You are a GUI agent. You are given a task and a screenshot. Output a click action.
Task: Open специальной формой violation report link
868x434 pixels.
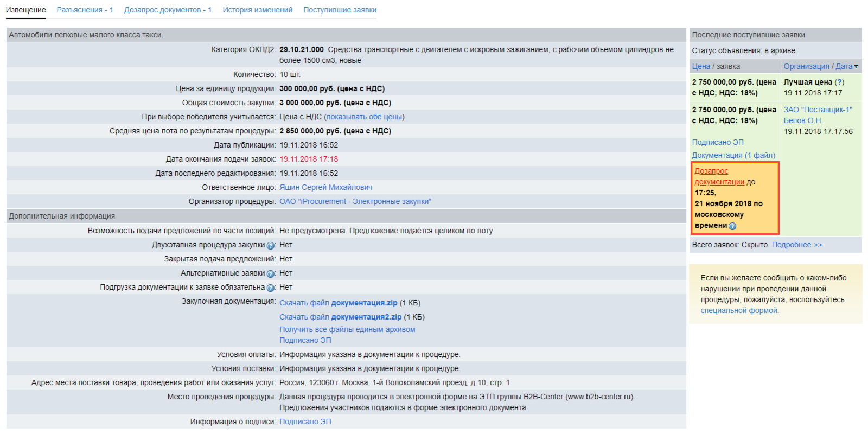[738, 310]
